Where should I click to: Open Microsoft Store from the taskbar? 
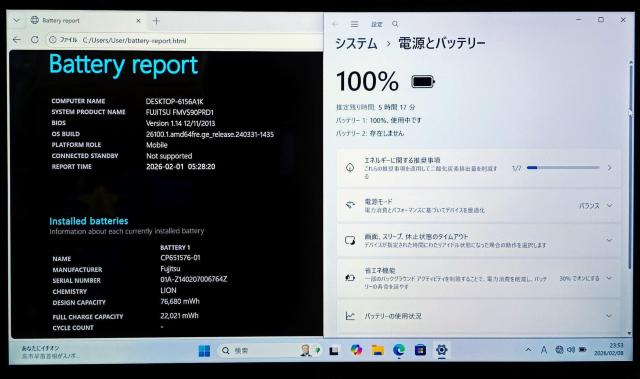(x=420, y=350)
